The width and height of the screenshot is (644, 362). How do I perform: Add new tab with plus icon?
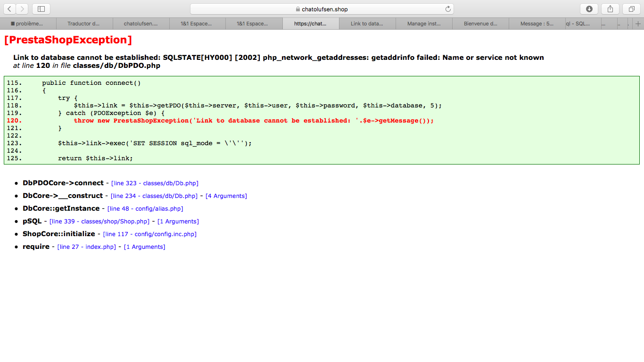[x=638, y=24]
